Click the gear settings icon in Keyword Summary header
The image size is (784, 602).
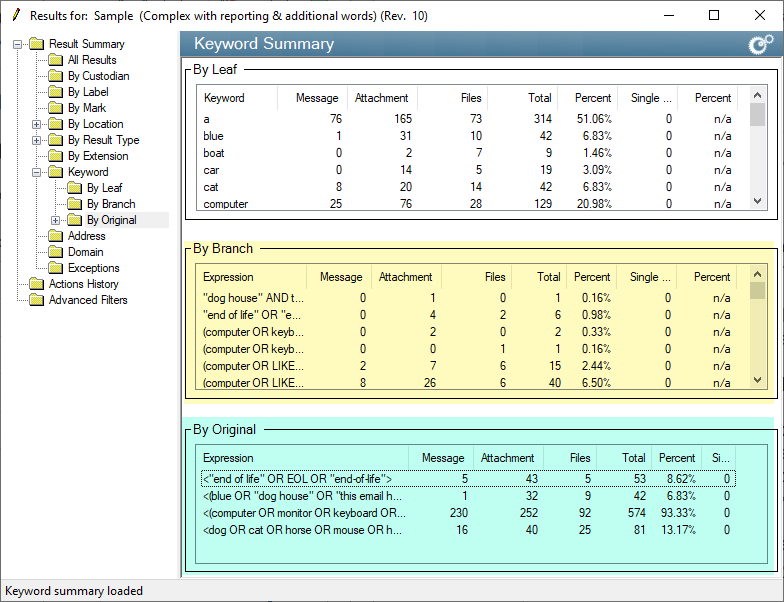[x=760, y=44]
